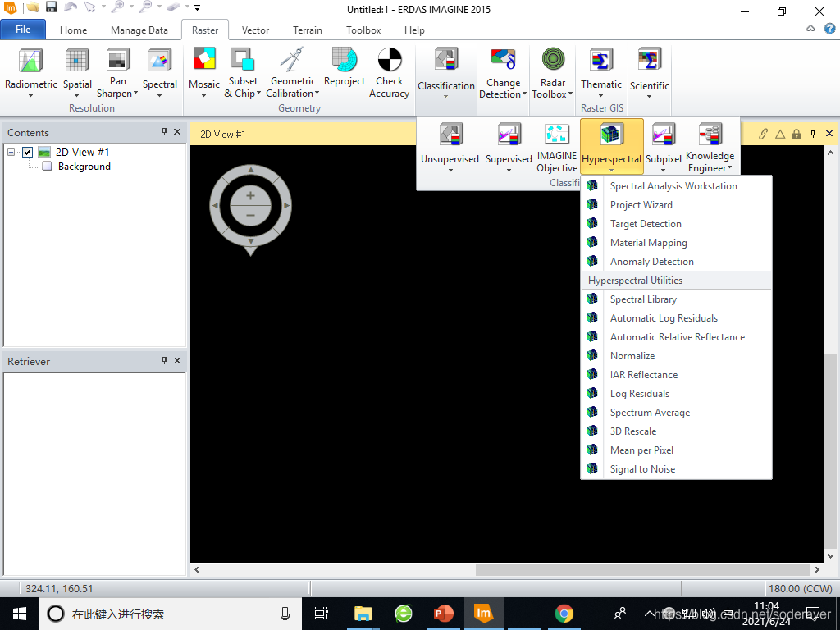The image size is (840, 630).
Task: Click zoom out minus on navigation wheel
Action: pyautogui.click(x=250, y=216)
